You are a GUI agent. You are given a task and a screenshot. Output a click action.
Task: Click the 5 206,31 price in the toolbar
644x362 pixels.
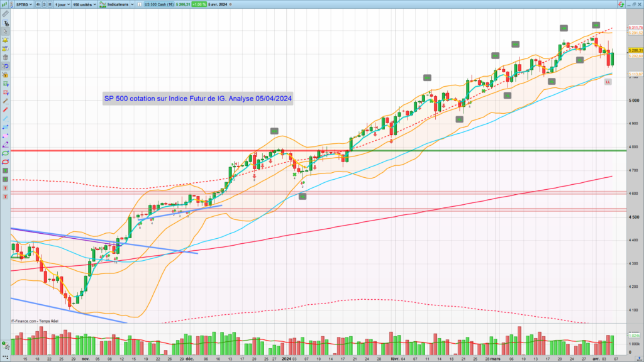[x=183, y=4]
